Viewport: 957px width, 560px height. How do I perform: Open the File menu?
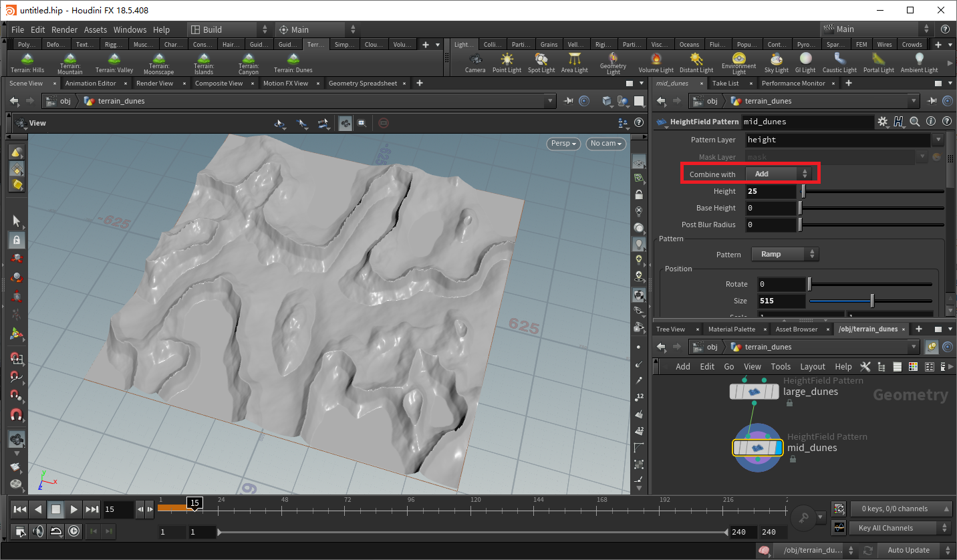18,29
